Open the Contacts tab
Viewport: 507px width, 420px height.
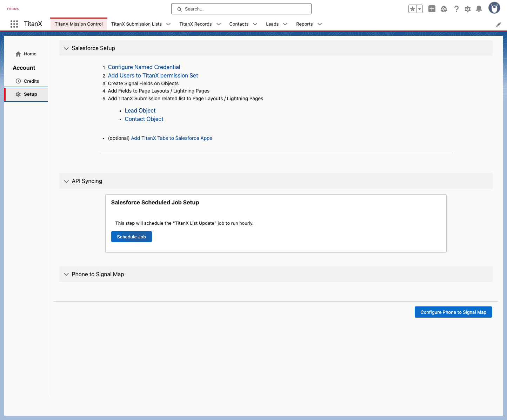(x=239, y=24)
